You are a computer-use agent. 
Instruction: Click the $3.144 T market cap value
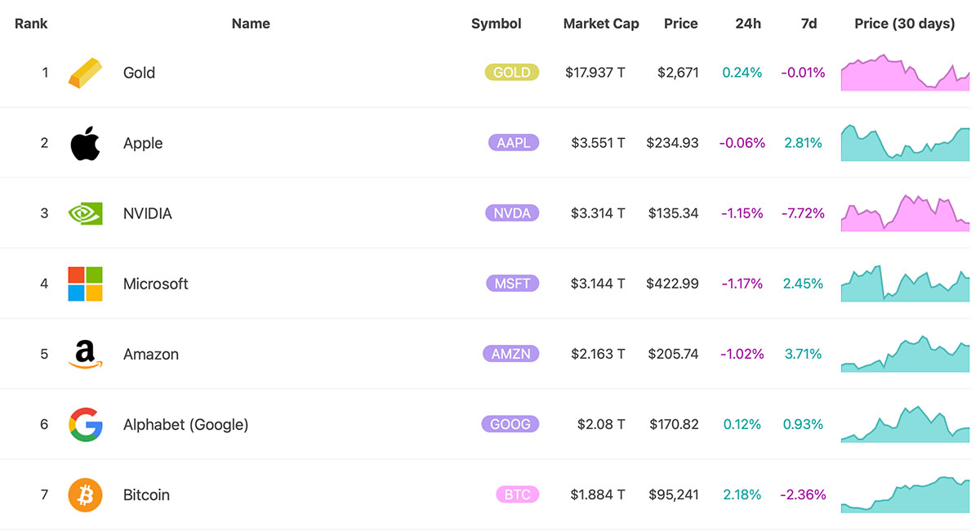click(599, 284)
